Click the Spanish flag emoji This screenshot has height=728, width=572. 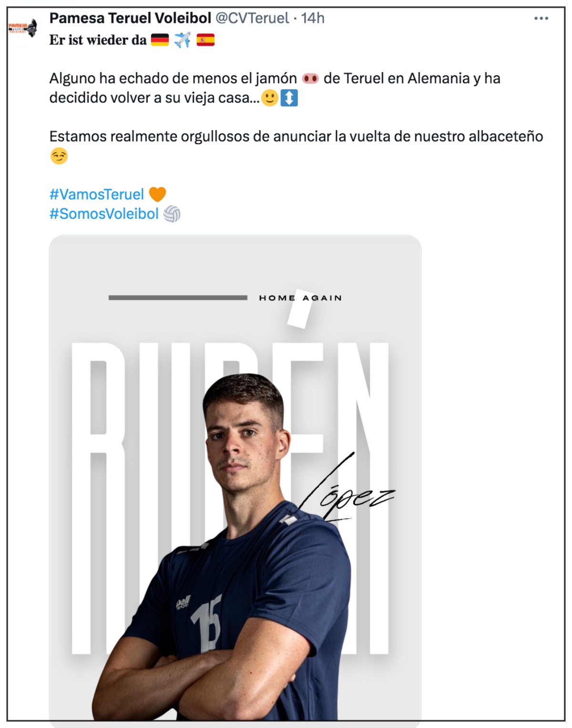tap(205, 40)
